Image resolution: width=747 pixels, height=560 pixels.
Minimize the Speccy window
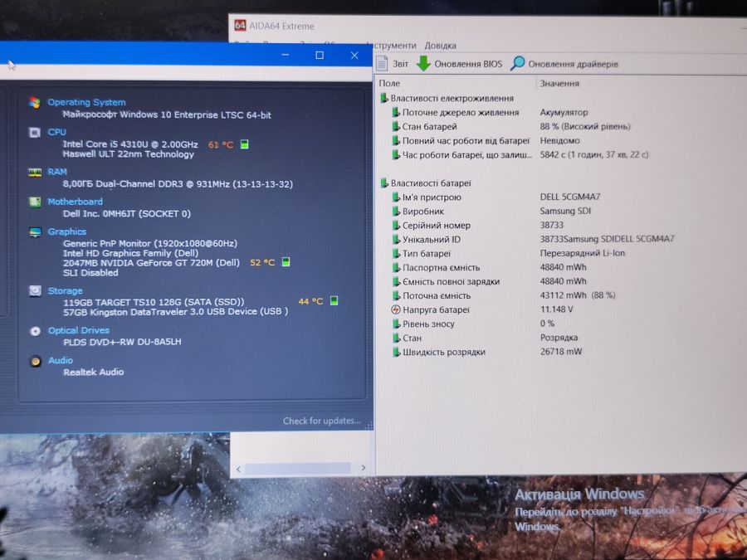[x=285, y=56]
